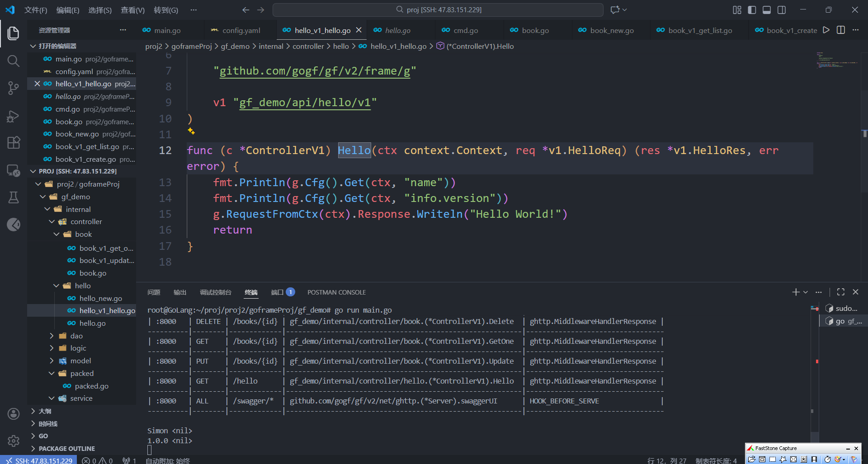Open Run and Debug view
Image resolution: width=868 pixels, height=464 pixels.
tap(14, 116)
